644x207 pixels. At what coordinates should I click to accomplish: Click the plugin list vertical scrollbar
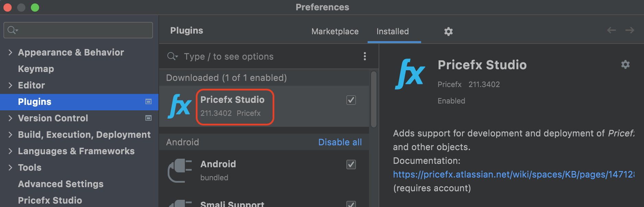[373, 99]
